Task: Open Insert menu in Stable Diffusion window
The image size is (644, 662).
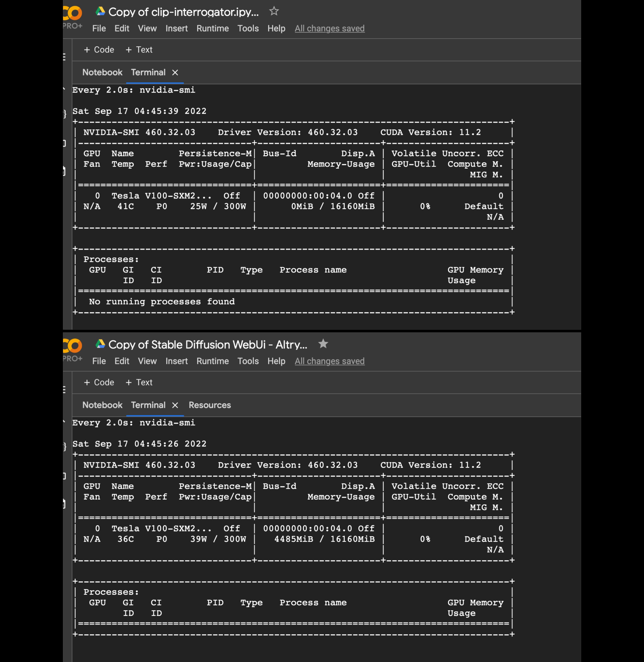Action: pyautogui.click(x=177, y=361)
